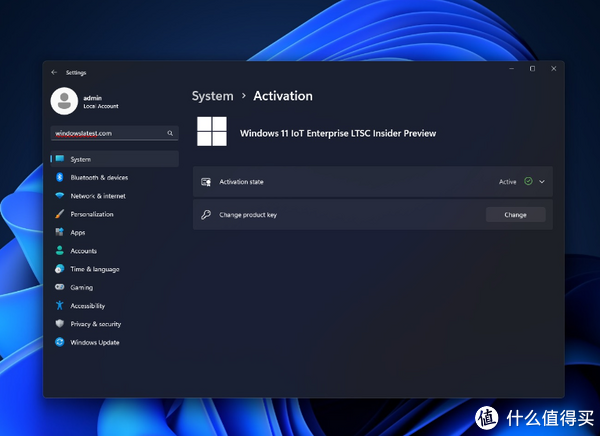Click the Gaming controller icon
Image resolution: width=600 pixels, height=436 pixels.
tap(60, 287)
